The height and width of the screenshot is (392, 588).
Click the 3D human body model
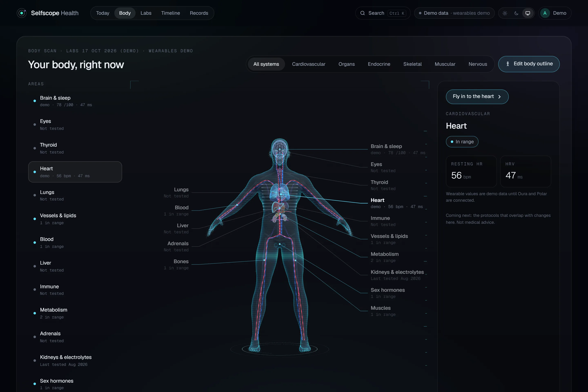(280, 245)
